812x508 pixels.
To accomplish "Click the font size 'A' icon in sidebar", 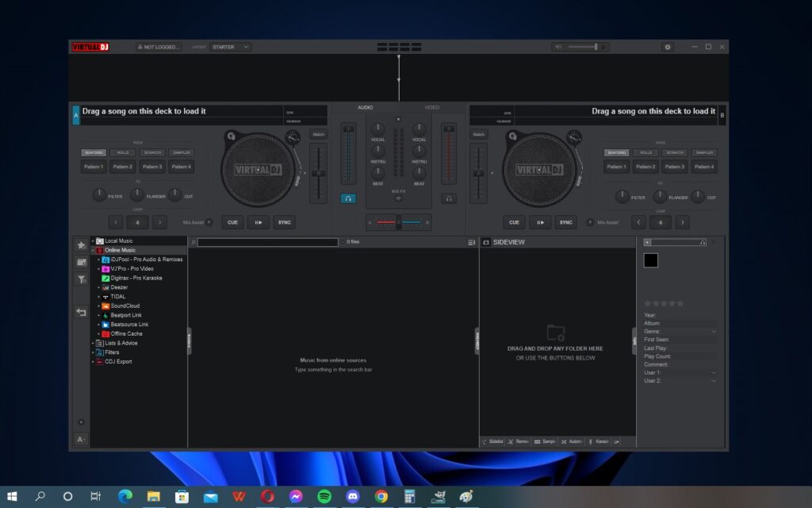I will click(x=82, y=440).
